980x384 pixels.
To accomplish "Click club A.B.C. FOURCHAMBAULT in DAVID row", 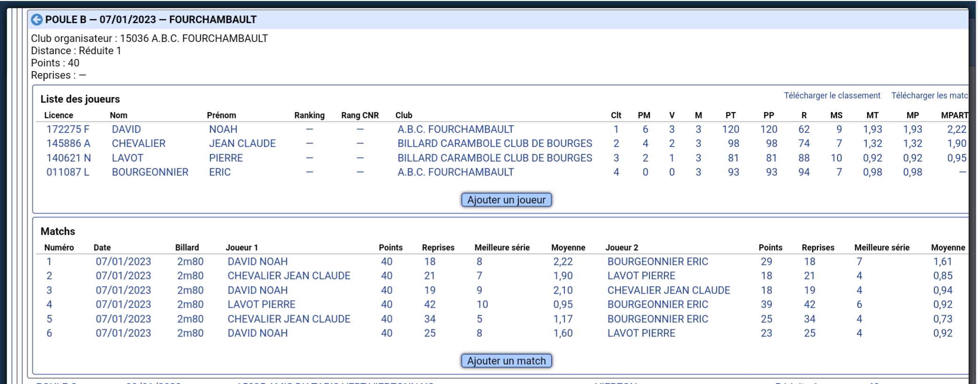I will click(456, 129).
